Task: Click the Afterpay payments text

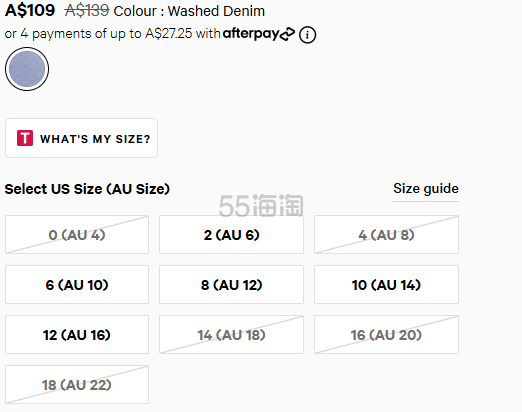Action: tap(112, 34)
